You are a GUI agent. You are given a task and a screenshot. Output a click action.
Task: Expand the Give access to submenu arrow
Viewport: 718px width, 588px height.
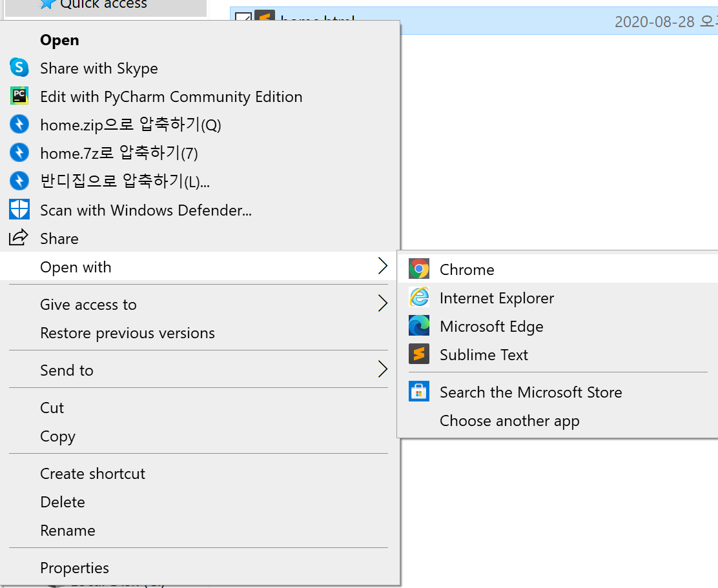[x=383, y=304]
